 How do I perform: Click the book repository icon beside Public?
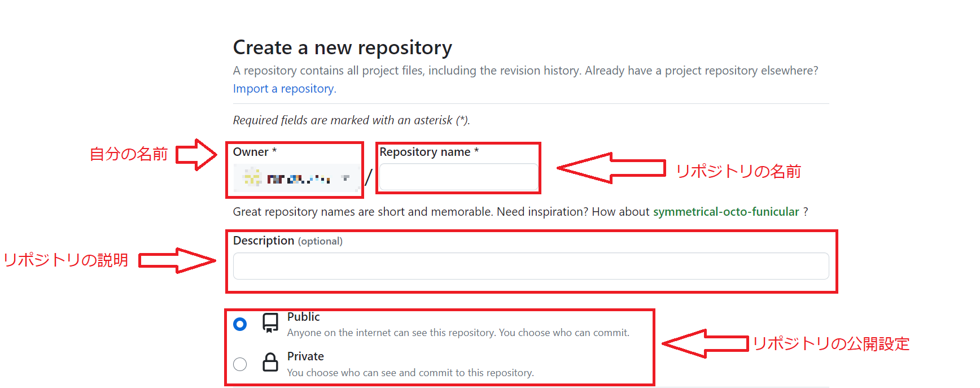point(270,324)
